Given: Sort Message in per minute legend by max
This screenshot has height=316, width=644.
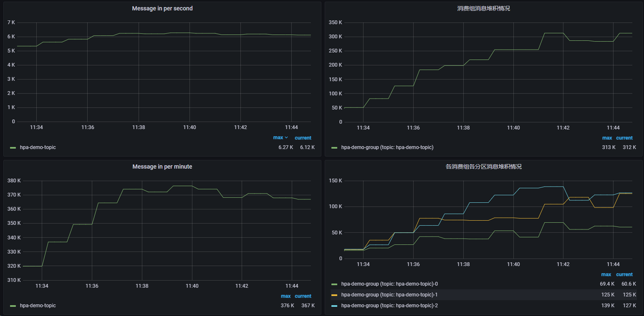Looking at the screenshot, I should point(286,296).
